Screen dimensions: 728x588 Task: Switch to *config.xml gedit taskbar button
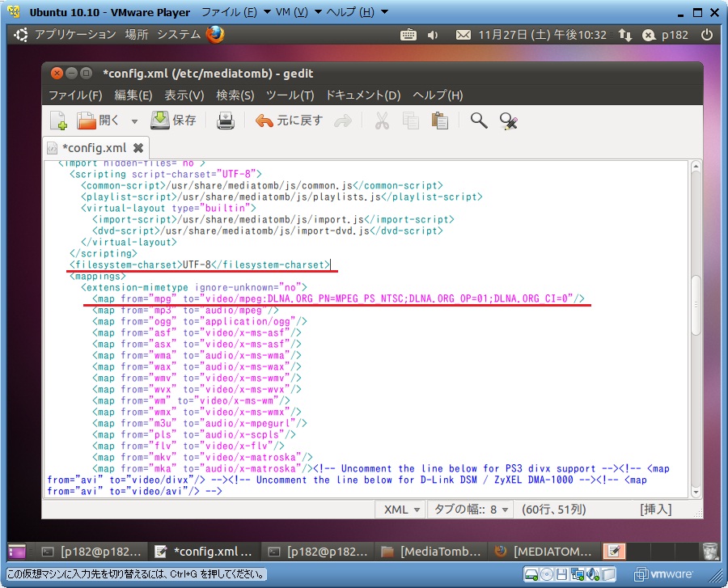coord(205,552)
